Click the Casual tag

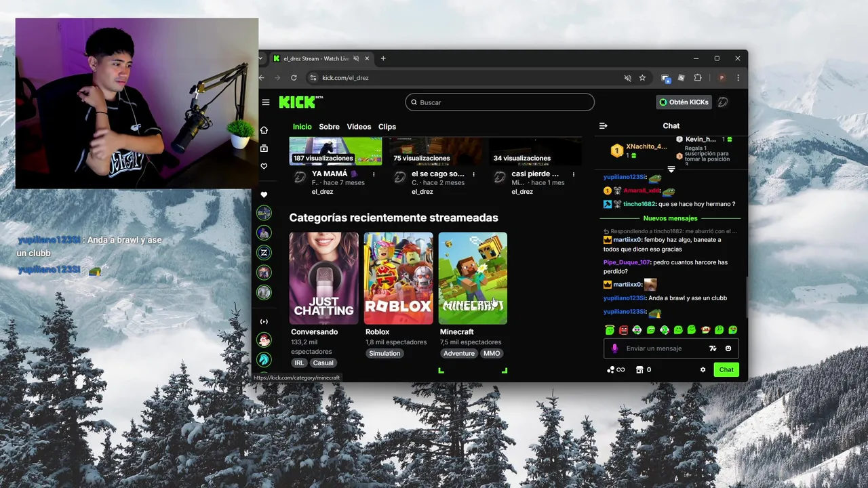pos(323,363)
